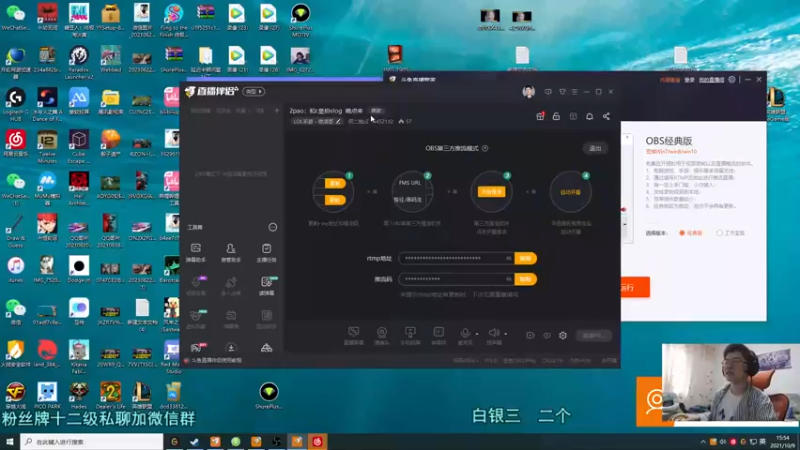Image resolution: width=800 pixels, height=450 pixels.
Task: Edit the LOL category pencil label
Action: click(317, 121)
